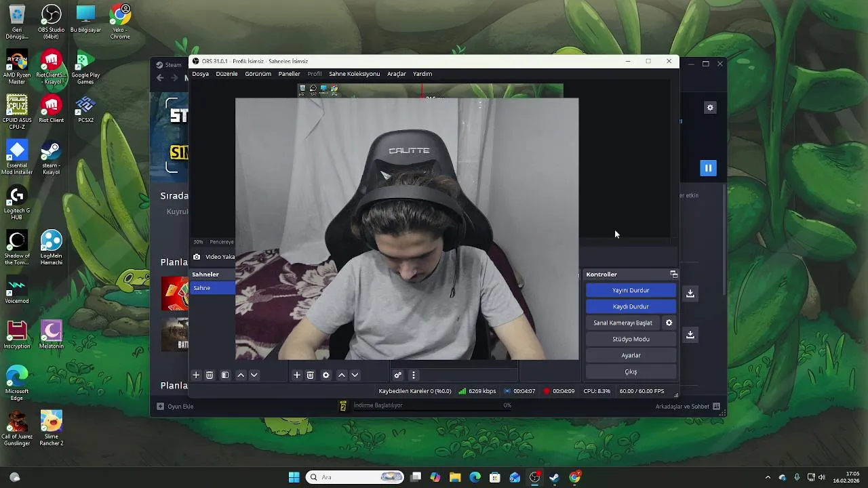The width and height of the screenshot is (868, 488).
Task: Add a new source with plus icon
Action: click(296, 375)
